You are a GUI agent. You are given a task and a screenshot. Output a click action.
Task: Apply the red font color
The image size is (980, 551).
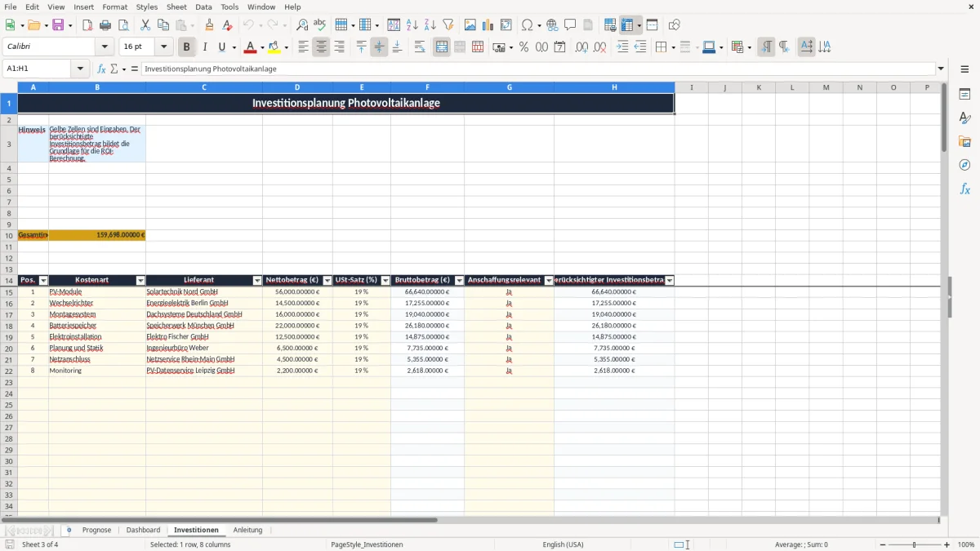[x=250, y=47]
